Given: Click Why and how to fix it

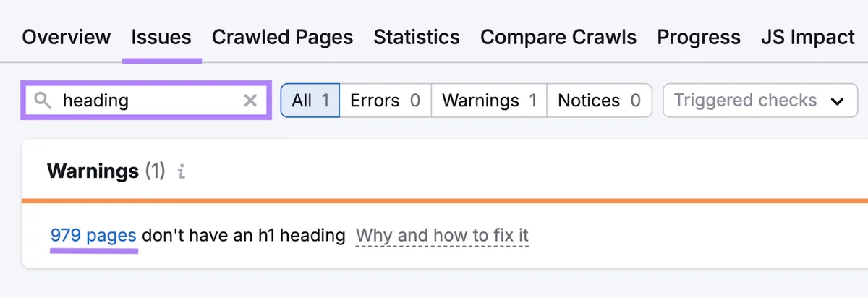Looking at the screenshot, I should pos(443,235).
